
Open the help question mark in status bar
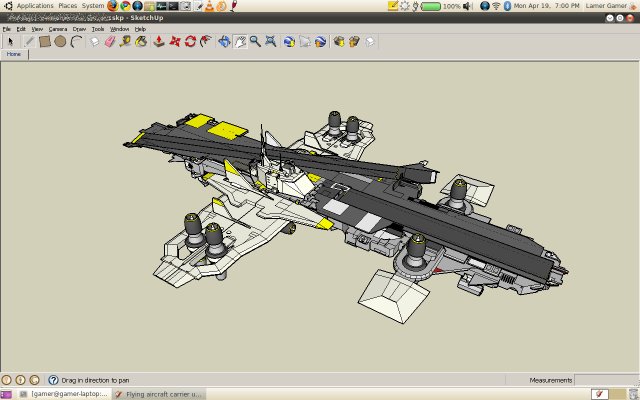(x=53, y=380)
